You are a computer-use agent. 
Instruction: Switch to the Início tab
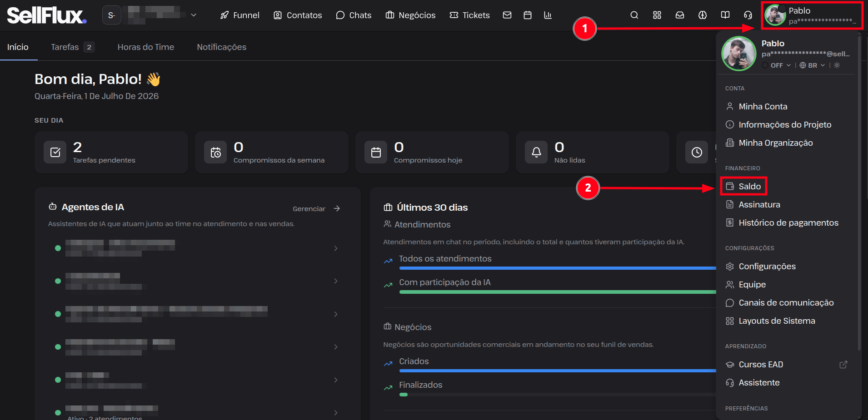coord(18,47)
